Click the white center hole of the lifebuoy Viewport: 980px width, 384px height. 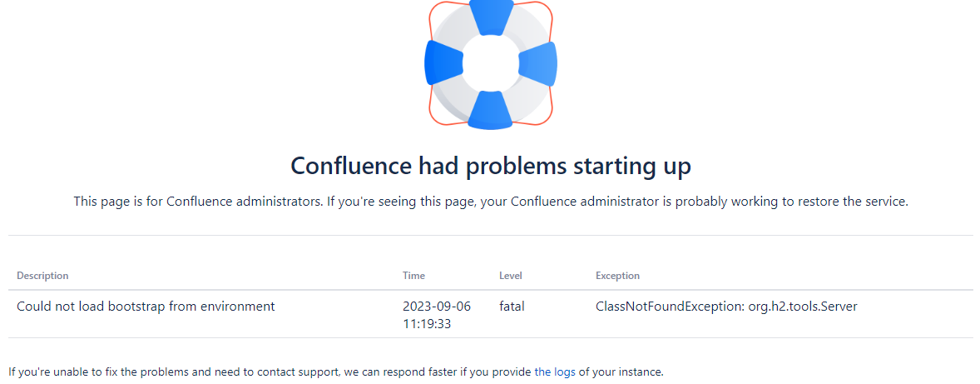[x=492, y=62]
